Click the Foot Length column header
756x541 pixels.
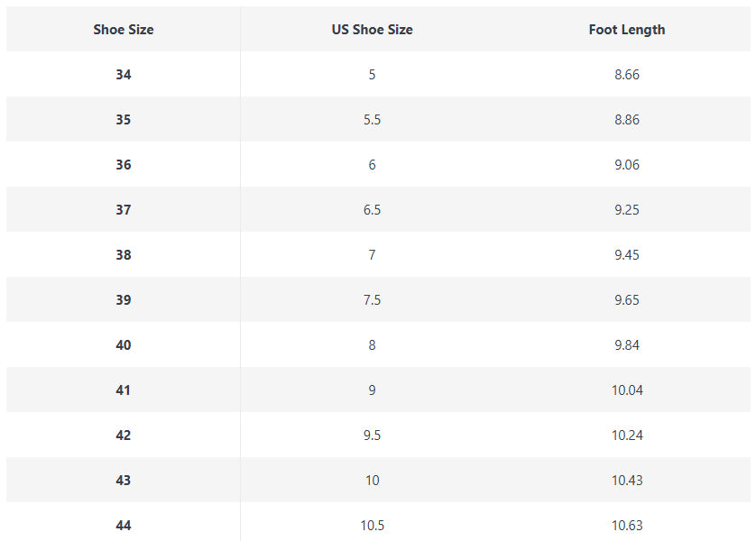[x=627, y=30]
